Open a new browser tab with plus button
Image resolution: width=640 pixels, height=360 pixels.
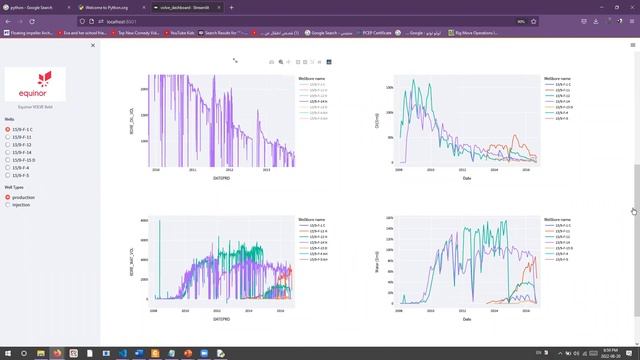(231, 7)
